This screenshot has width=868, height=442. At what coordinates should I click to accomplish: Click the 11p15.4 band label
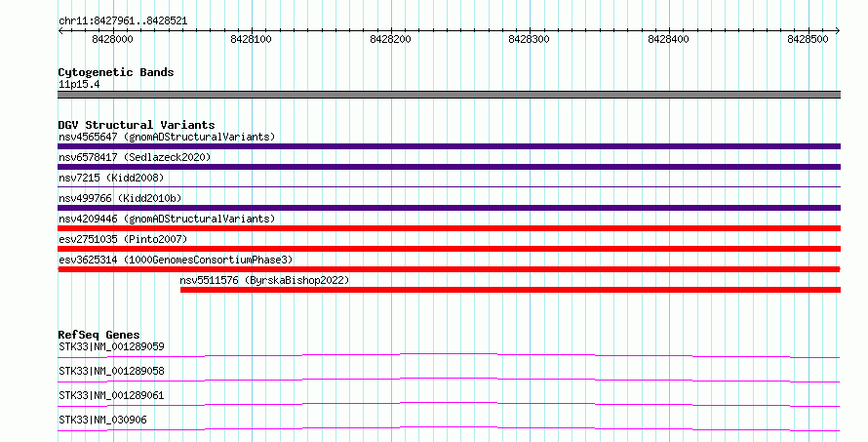pos(79,85)
